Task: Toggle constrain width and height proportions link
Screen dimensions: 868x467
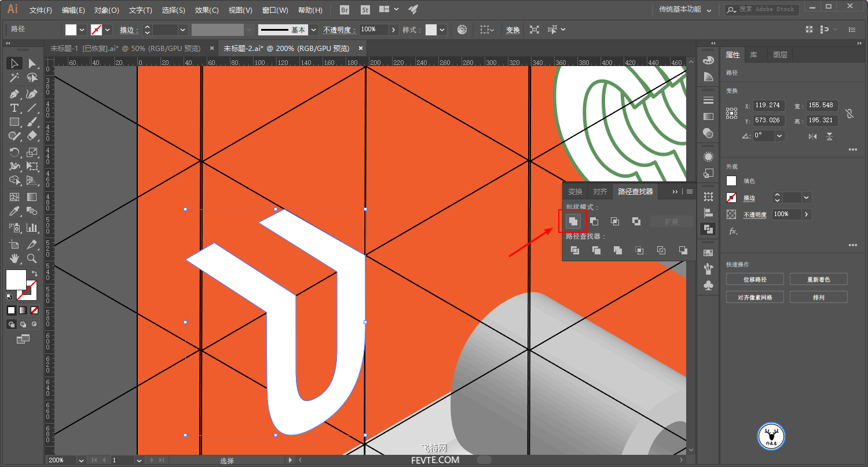Action: pyautogui.click(x=849, y=114)
